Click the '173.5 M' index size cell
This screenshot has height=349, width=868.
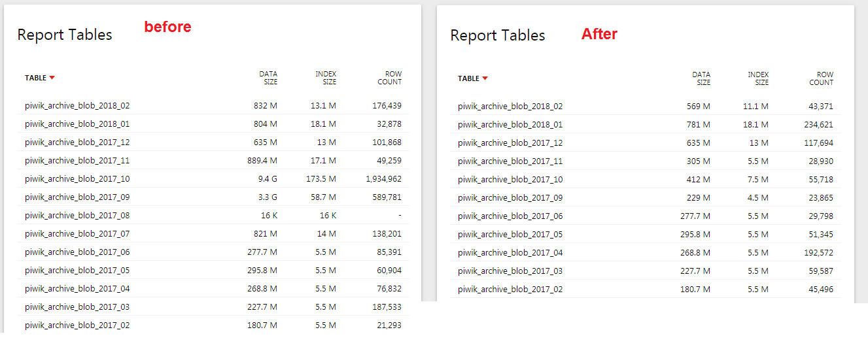(x=322, y=178)
